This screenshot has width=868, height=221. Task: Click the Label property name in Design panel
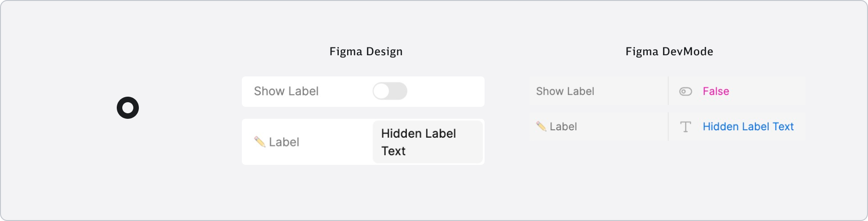click(x=284, y=142)
